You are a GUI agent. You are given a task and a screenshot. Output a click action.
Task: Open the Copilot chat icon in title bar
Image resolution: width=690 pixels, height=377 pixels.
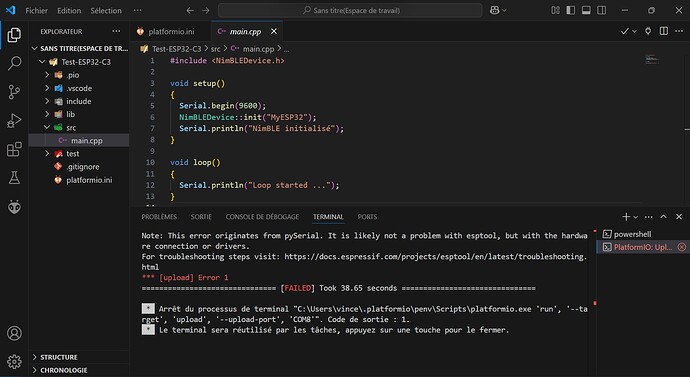point(495,10)
